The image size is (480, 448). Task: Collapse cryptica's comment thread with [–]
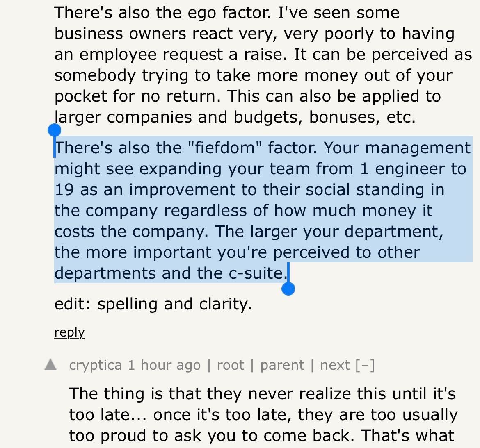tap(365, 365)
